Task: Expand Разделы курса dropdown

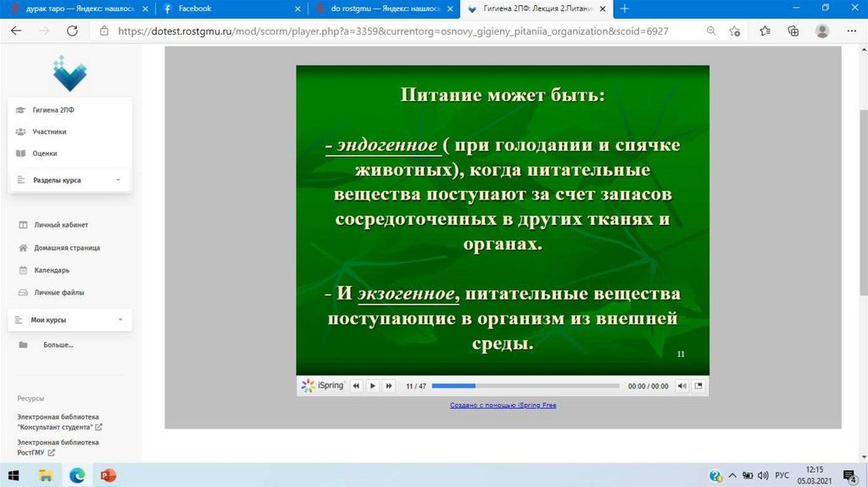Action: click(70, 180)
